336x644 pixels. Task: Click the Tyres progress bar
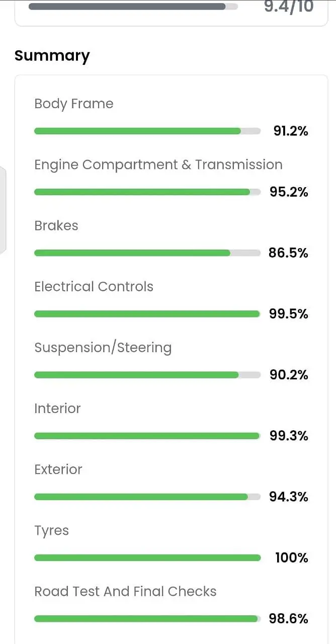click(147, 558)
